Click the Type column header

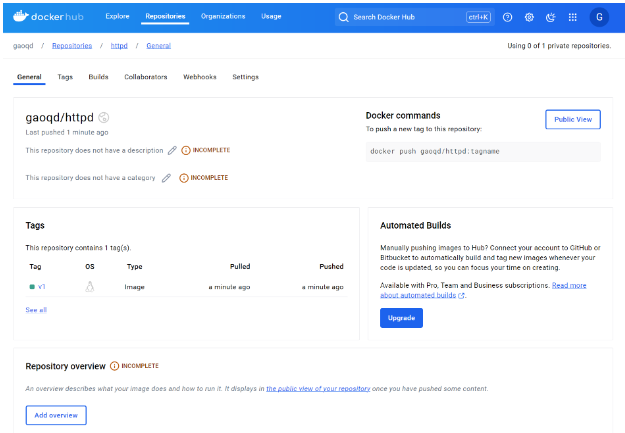[135, 266]
